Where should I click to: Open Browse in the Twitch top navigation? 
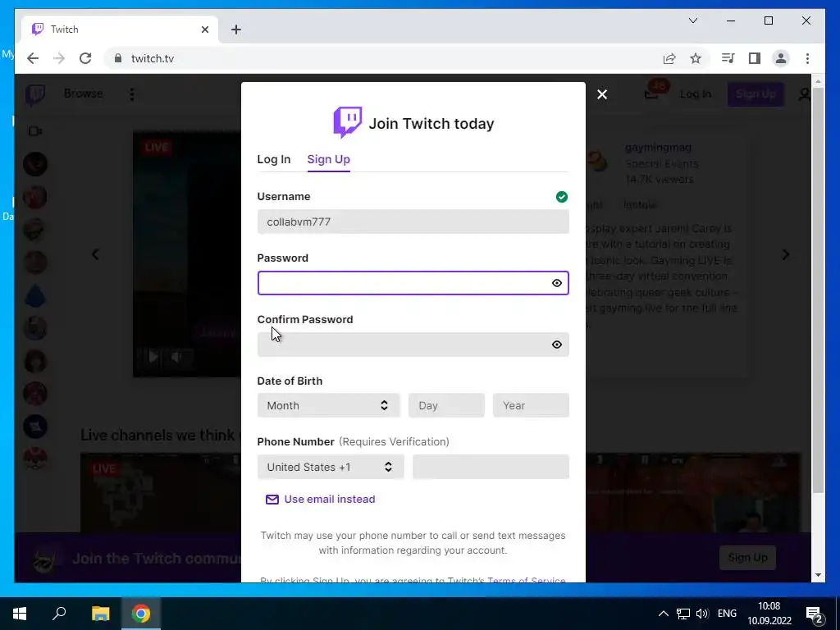83,94
